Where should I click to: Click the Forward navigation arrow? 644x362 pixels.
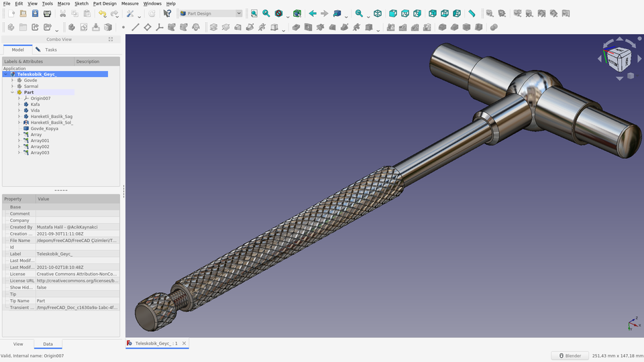pos(325,13)
